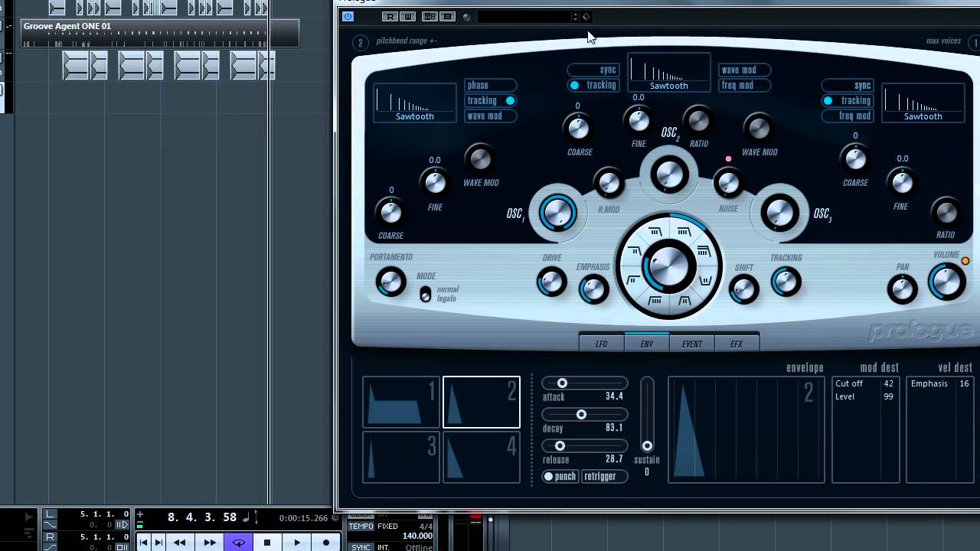Screen dimensions: 980x551
Task: Enable Read automation (R) on Prologue
Action: point(390,16)
